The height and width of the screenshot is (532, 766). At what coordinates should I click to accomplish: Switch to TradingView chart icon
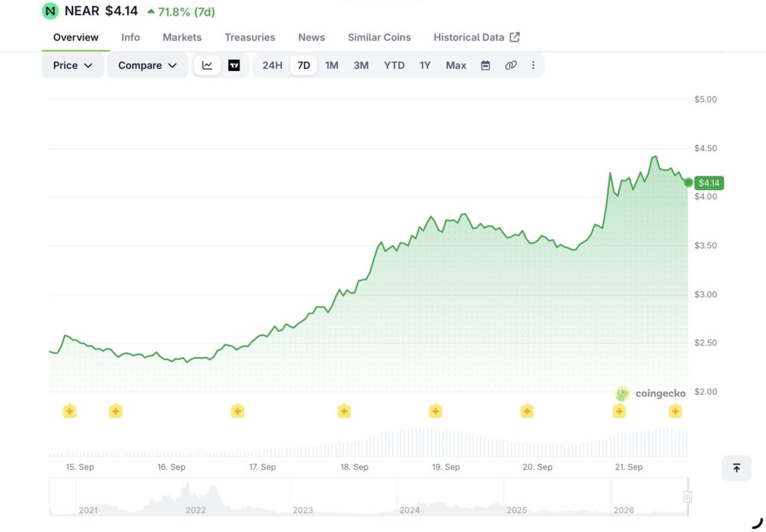[234, 65]
